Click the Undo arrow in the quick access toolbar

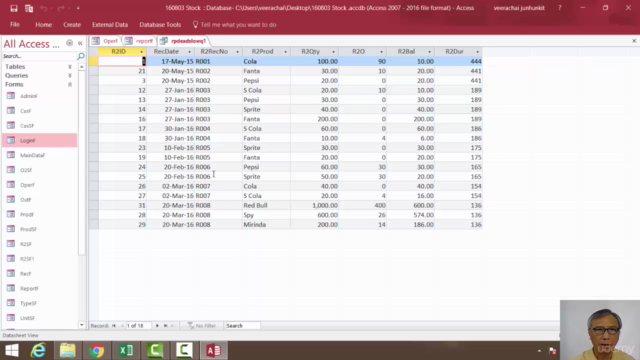(43, 8)
